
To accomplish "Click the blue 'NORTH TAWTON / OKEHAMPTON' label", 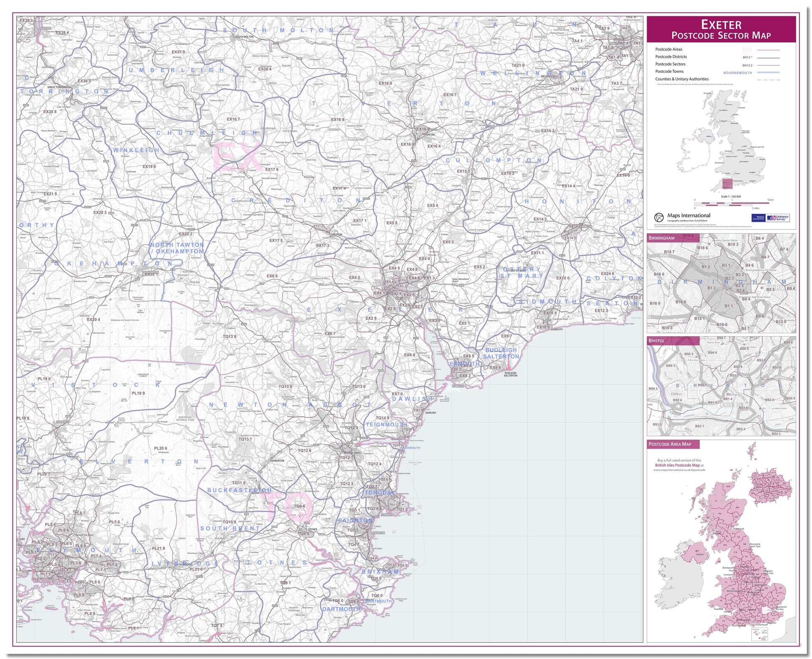I will click(x=177, y=248).
